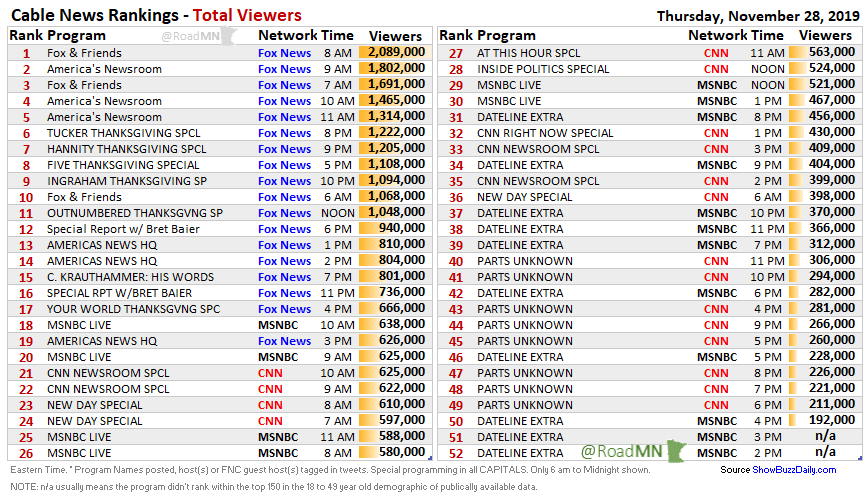The width and height of the screenshot is (867, 495).
Task: Click 'TUCKER THANKSGIVING SPCL' program name
Action: tap(123, 133)
